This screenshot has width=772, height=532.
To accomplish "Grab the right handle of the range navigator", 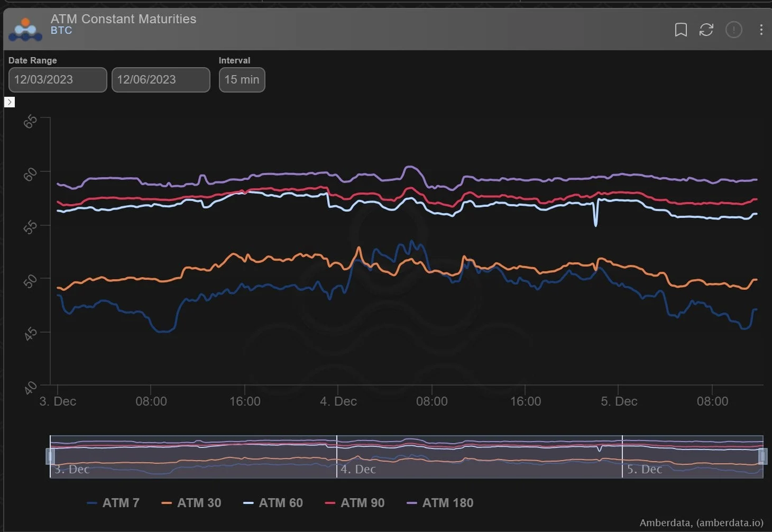I will tap(763, 456).
